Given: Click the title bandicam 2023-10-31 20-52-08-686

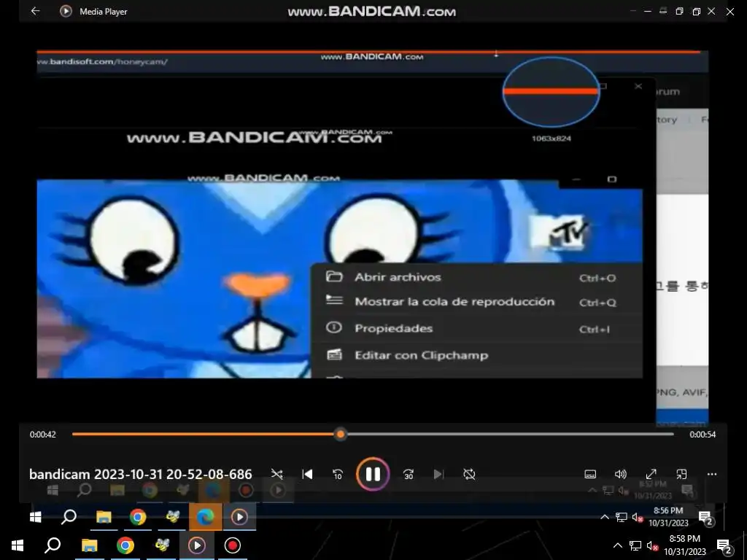Looking at the screenshot, I should (x=141, y=474).
